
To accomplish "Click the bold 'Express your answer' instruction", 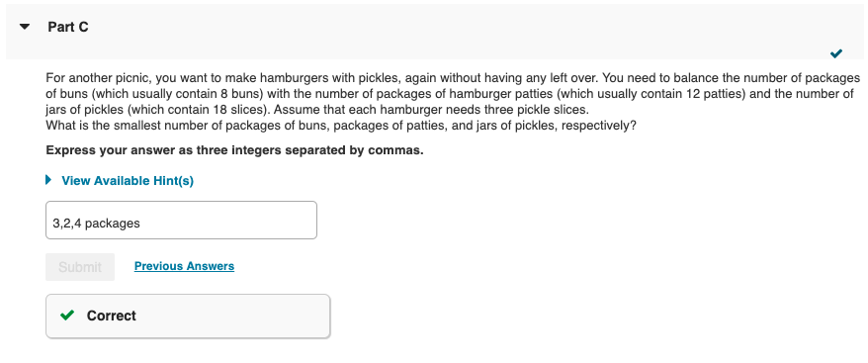I will point(234,150).
